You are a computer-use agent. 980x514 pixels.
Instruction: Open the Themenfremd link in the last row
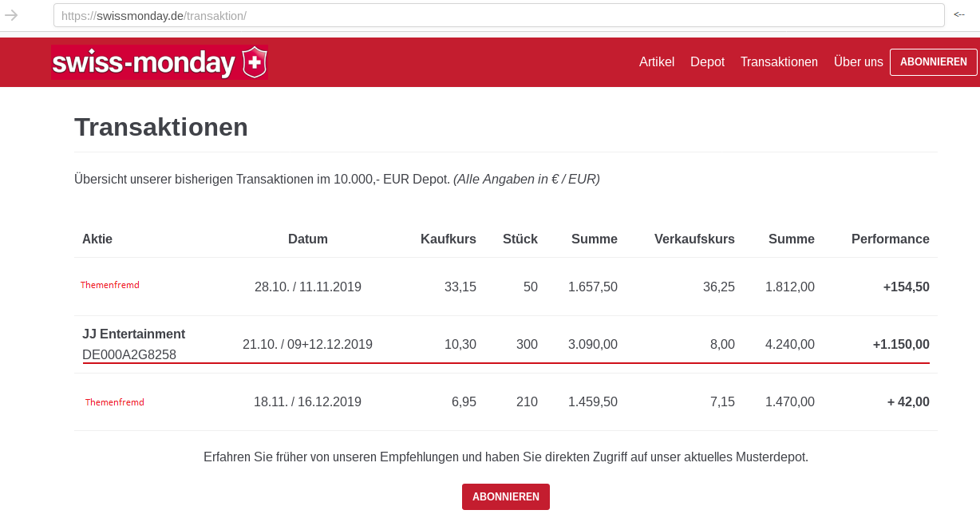pyautogui.click(x=113, y=402)
